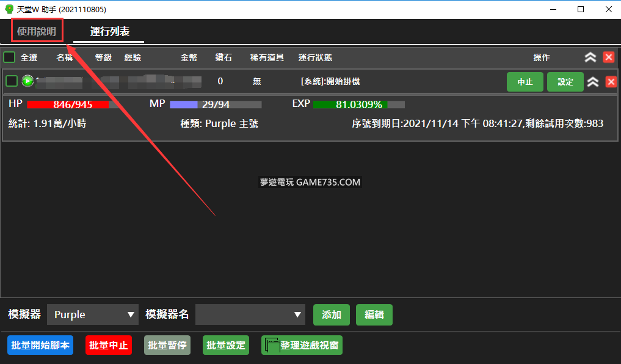Image resolution: width=621 pixels, height=364 pixels.
Task: Switch to the 運行列表 tab
Action: [x=109, y=31]
